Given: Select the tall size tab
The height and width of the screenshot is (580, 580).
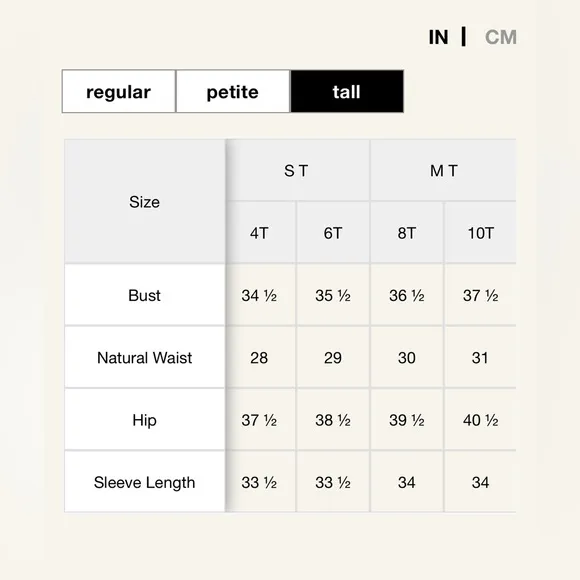Looking at the screenshot, I should pyautogui.click(x=347, y=91).
